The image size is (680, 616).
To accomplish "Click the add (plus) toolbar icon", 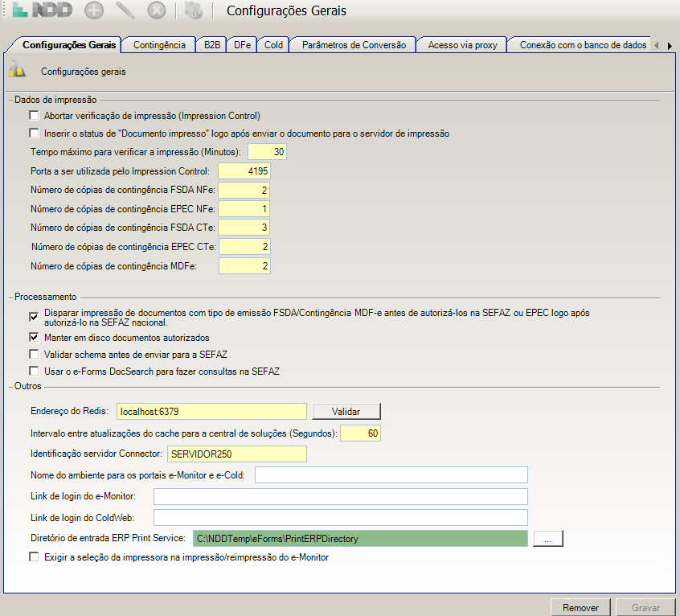I will click(94, 11).
